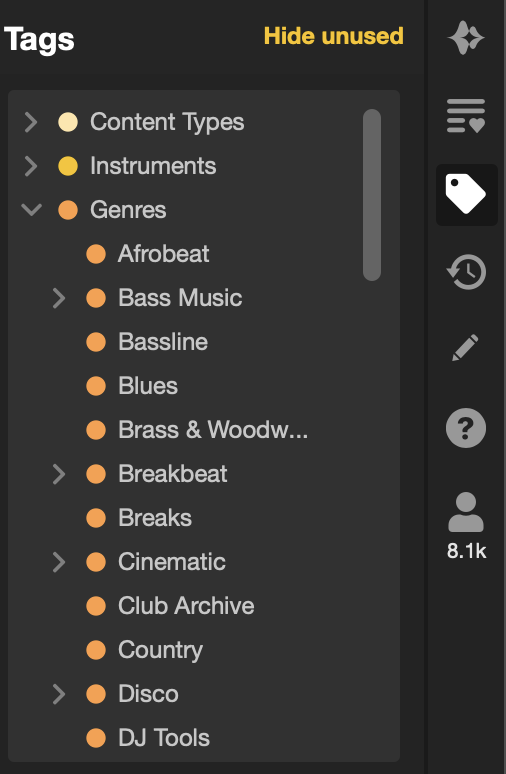Expand the Bass Music subgenres
This screenshot has width=506, height=774.
pos(59,298)
